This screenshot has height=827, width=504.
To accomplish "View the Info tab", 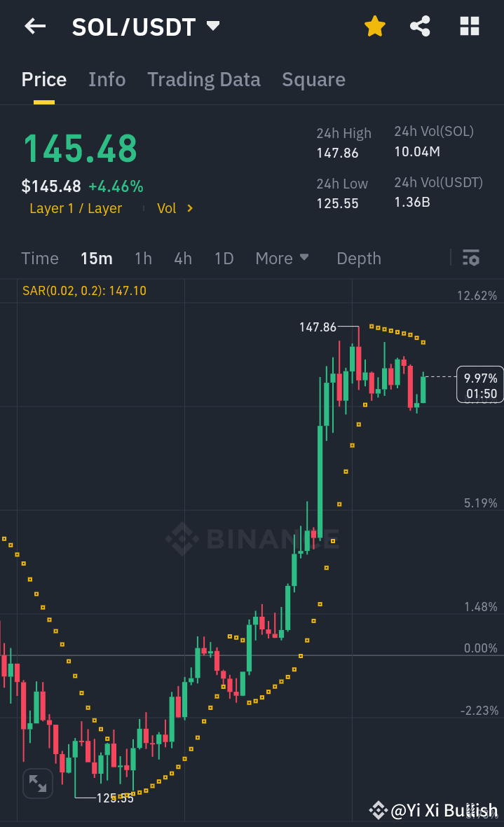I will coord(107,79).
